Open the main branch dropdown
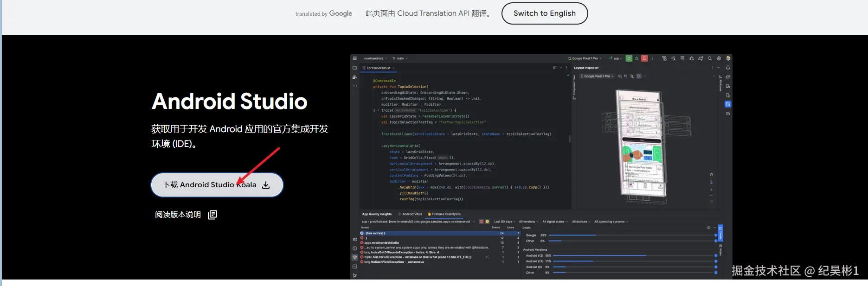Viewport: 868px width, 286px height. [400, 58]
